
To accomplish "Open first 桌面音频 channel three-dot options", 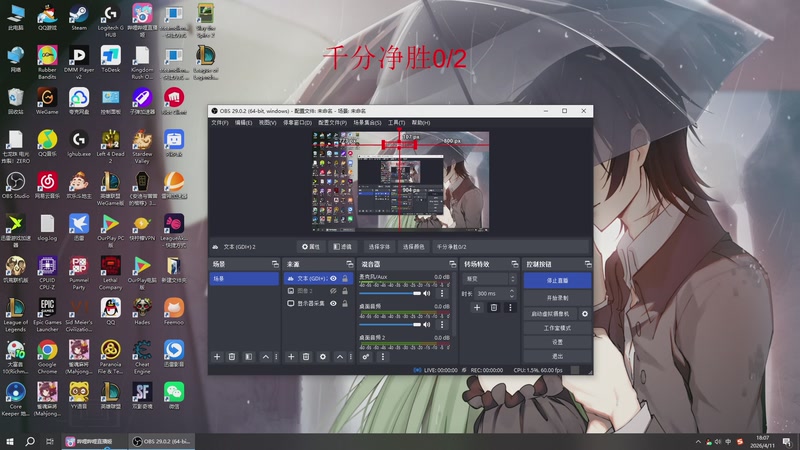I will coord(442,324).
